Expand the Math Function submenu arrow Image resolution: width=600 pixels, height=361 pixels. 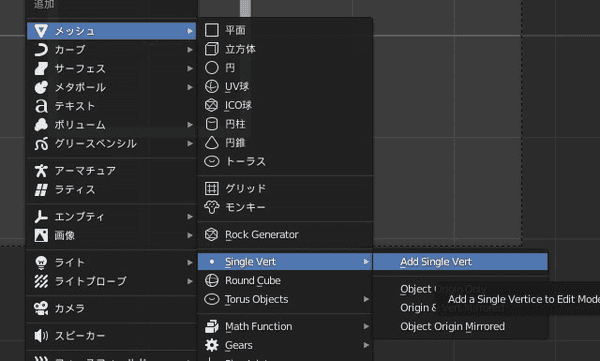pyautogui.click(x=366, y=327)
